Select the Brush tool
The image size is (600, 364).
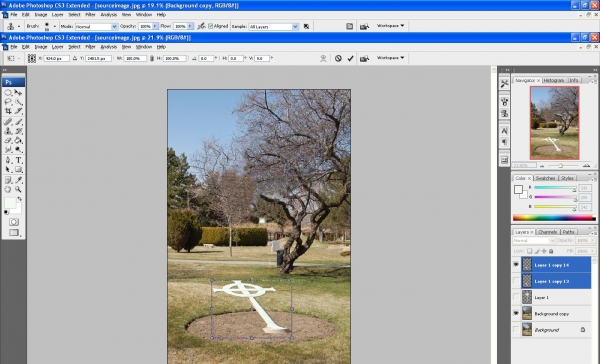pos(18,122)
